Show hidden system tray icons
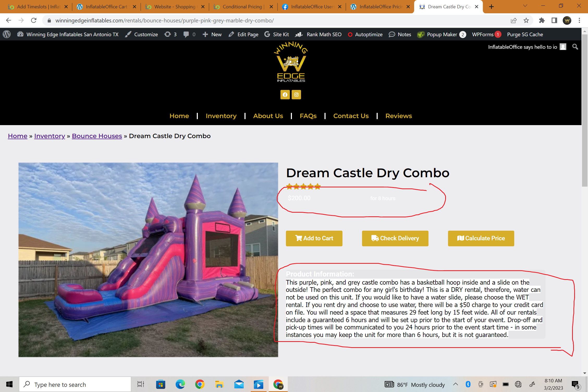 pos(456,384)
